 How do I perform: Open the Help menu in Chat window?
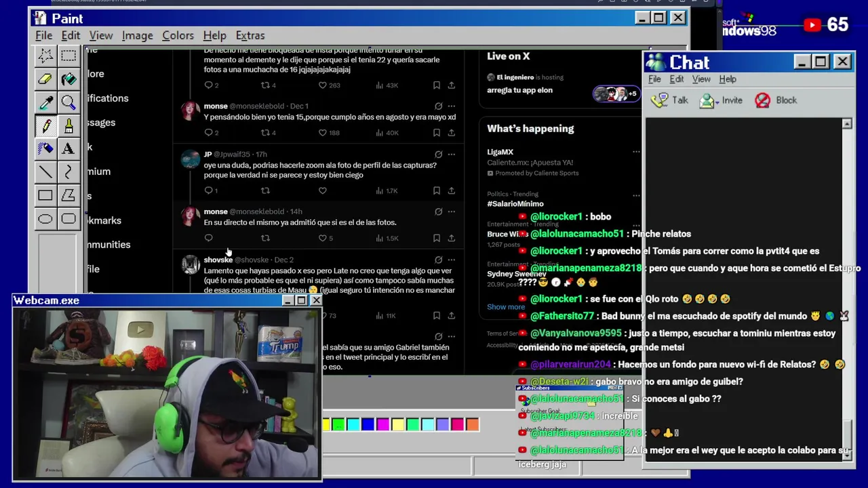[x=728, y=79]
